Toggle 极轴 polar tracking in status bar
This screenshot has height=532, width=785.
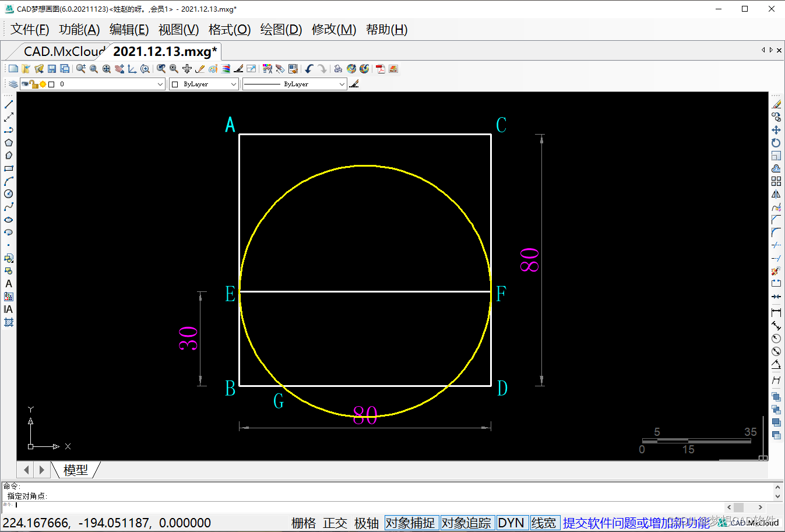(x=367, y=523)
